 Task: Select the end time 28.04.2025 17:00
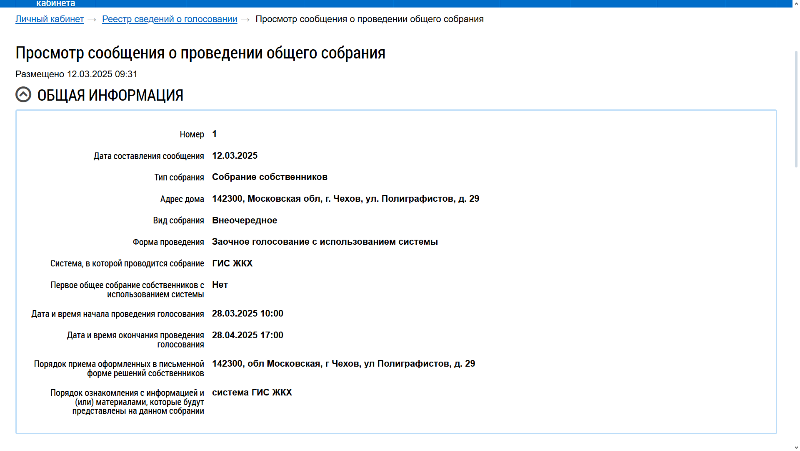click(247, 335)
